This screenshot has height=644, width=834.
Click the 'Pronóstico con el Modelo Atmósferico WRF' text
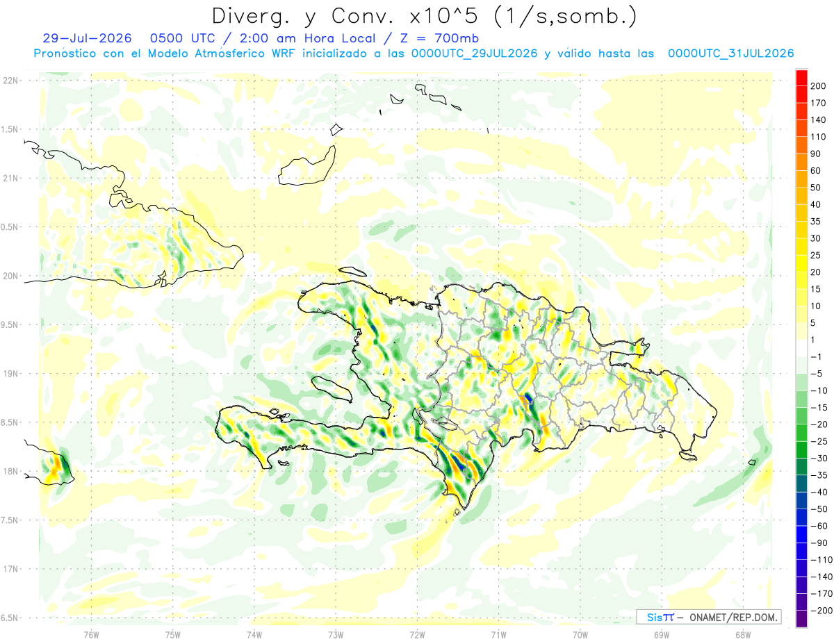165,53
